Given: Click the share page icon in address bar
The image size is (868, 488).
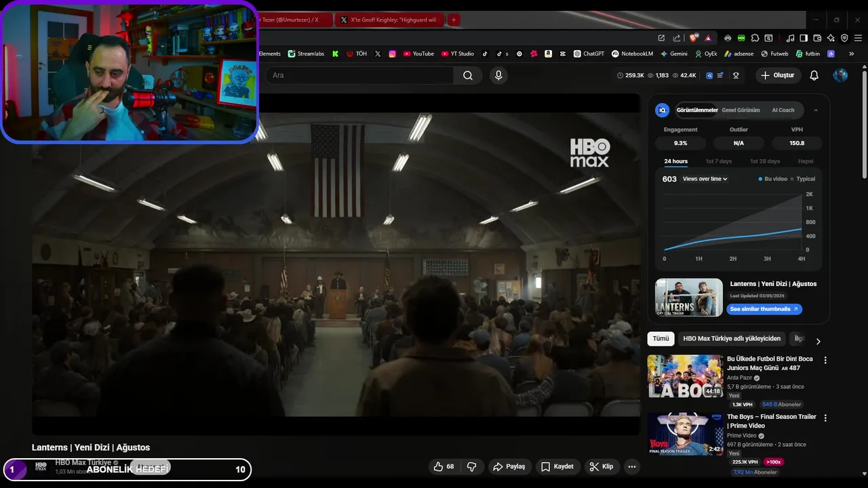Looking at the screenshot, I should 676,38.
